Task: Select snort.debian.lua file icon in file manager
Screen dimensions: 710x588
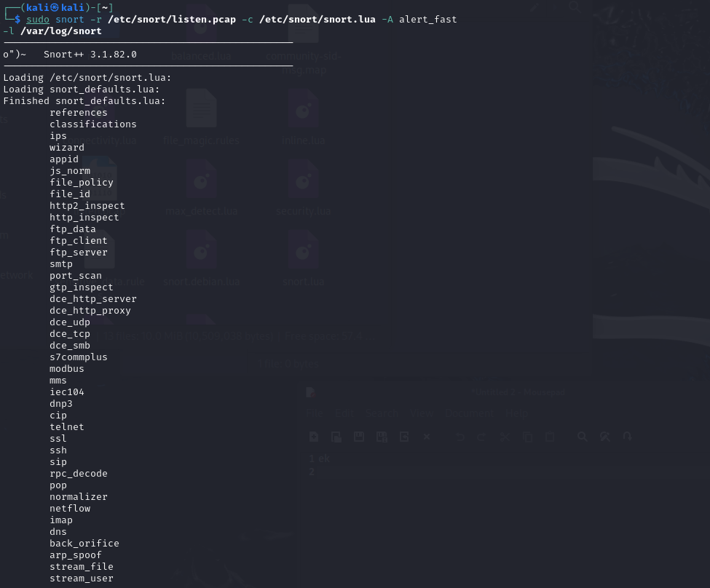Action: pos(201,250)
